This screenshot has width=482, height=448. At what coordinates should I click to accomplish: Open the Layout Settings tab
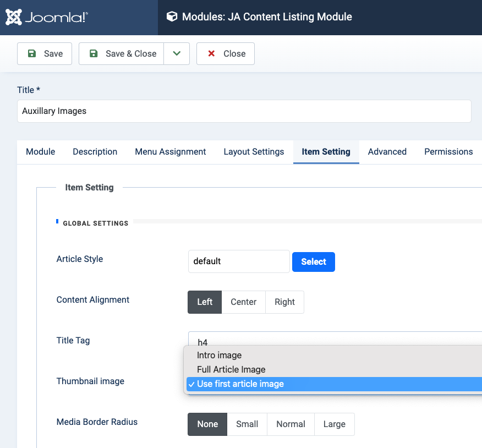[254, 151]
